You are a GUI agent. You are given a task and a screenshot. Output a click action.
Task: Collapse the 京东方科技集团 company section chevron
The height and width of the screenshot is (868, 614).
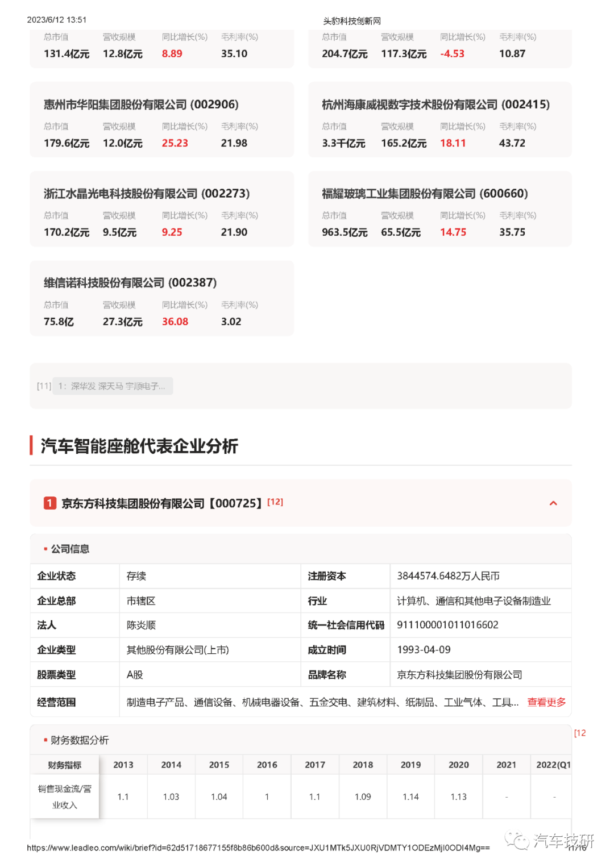tap(553, 503)
